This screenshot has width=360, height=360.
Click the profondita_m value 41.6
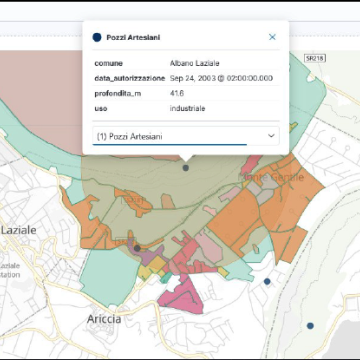coord(177,93)
